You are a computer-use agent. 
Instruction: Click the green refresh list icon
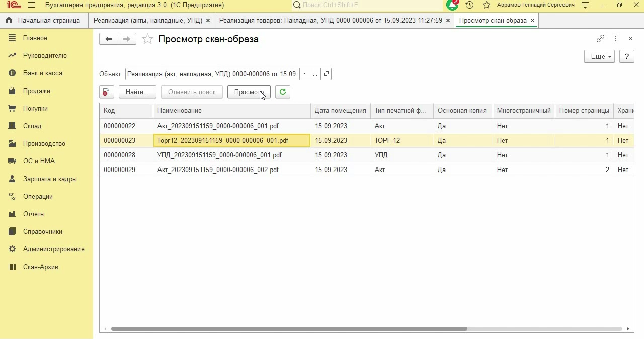click(x=283, y=92)
